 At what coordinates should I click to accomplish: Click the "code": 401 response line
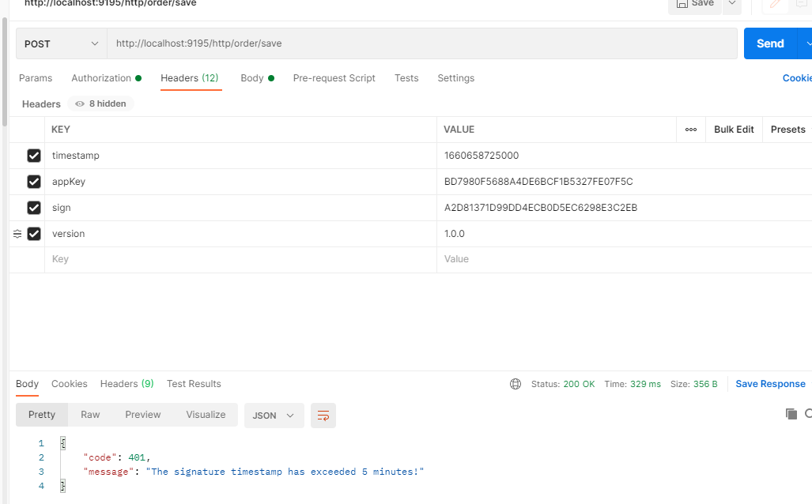pos(116,457)
